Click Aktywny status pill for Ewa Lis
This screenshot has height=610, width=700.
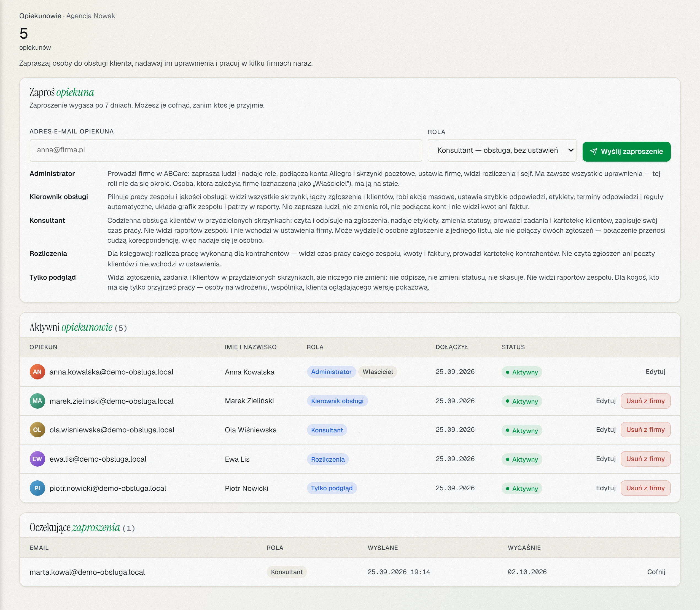point(521,459)
